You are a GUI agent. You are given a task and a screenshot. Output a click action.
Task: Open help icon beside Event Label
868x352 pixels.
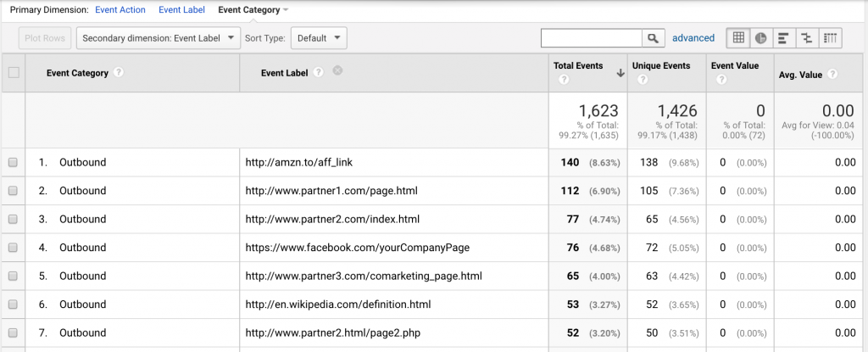pos(318,73)
